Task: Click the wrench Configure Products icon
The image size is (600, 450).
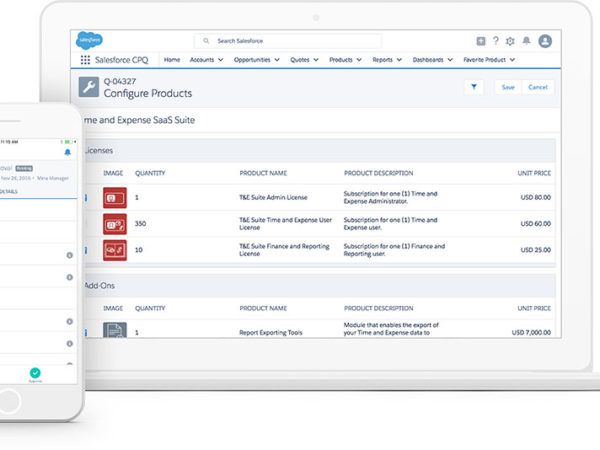Action: pyautogui.click(x=89, y=87)
